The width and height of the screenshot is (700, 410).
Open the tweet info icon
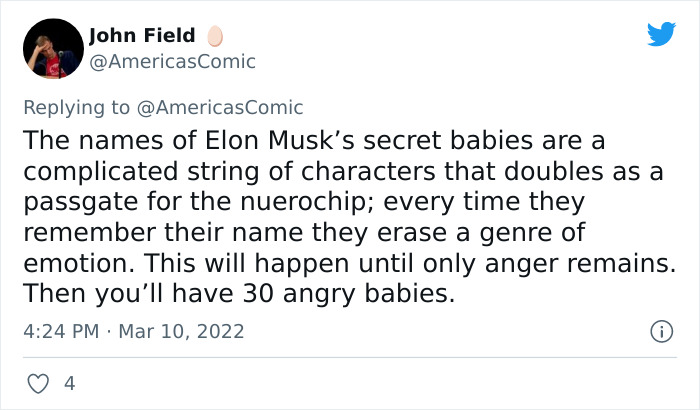point(660,331)
